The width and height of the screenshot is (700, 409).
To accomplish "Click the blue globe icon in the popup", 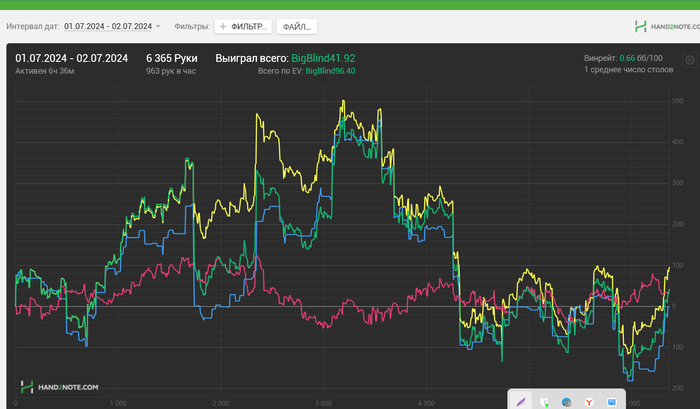I will (x=566, y=402).
